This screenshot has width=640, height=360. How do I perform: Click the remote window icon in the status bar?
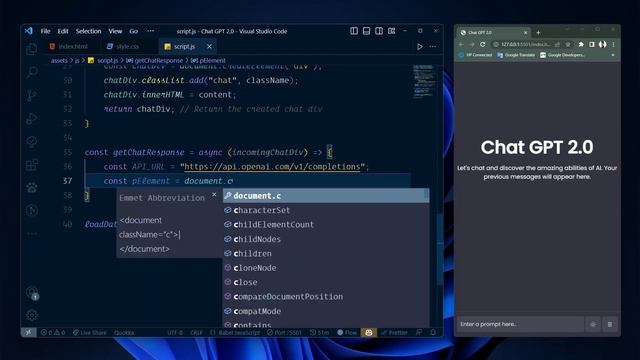(x=28, y=332)
